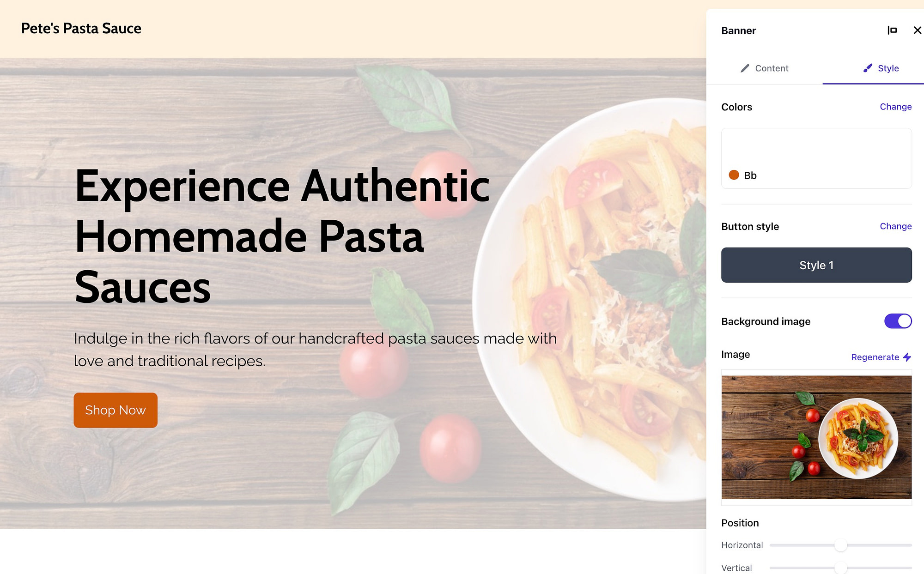Click the pencil icon next to Content
The width and height of the screenshot is (924, 574).
coord(744,68)
